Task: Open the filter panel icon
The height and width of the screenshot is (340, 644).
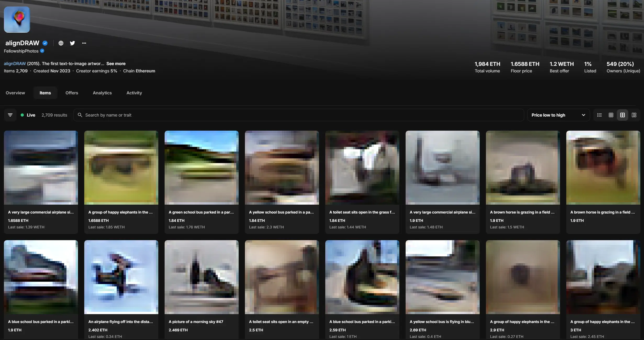Action: (10, 115)
